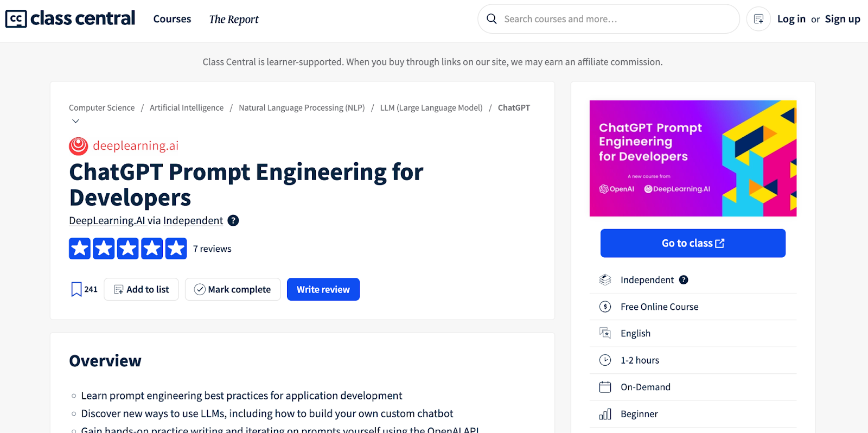
Task: Click the help icon next to Independent in sidebar
Action: tap(684, 280)
